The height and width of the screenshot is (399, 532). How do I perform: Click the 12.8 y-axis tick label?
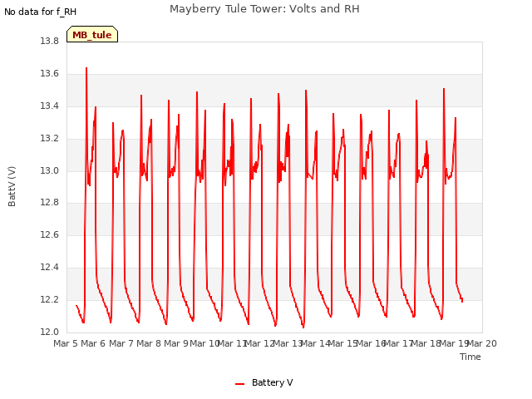click(50, 203)
